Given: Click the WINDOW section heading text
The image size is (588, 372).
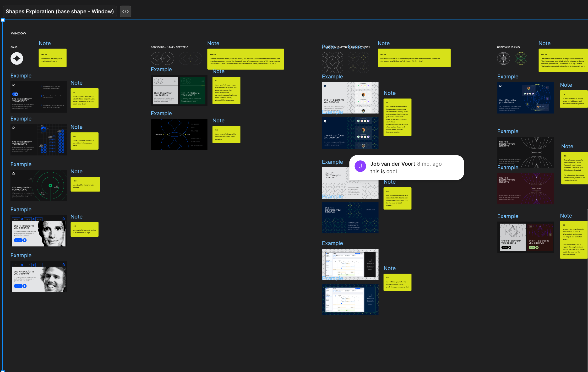Looking at the screenshot, I should click(19, 33).
